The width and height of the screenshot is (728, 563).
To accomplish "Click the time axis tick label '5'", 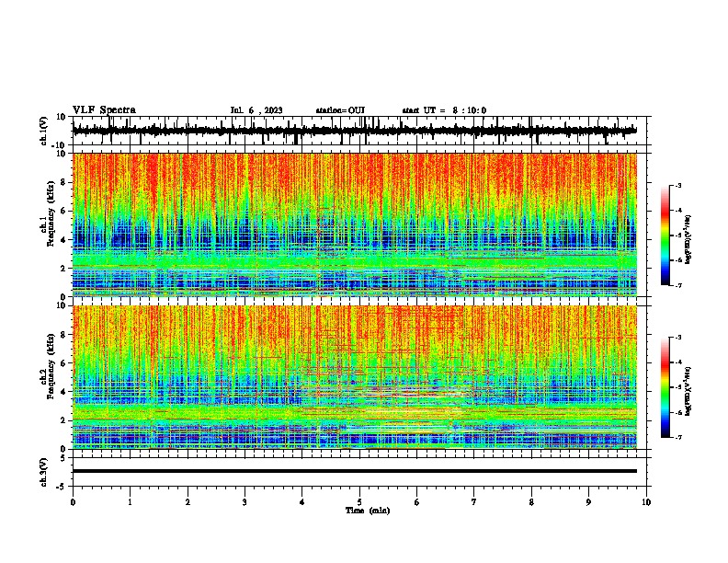I will [x=359, y=502].
